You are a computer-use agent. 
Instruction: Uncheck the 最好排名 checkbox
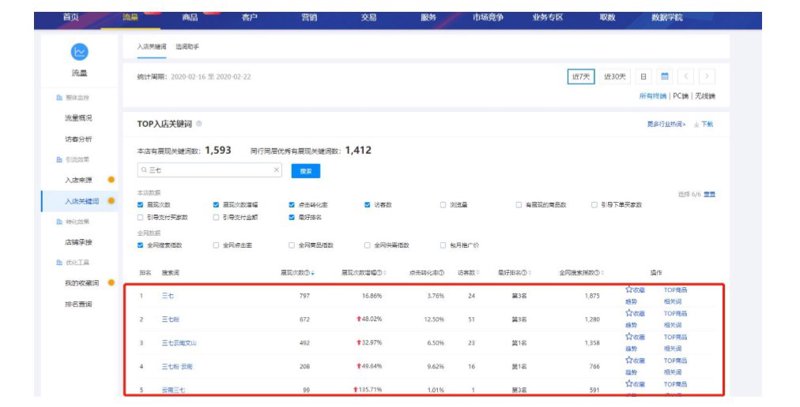click(x=291, y=217)
